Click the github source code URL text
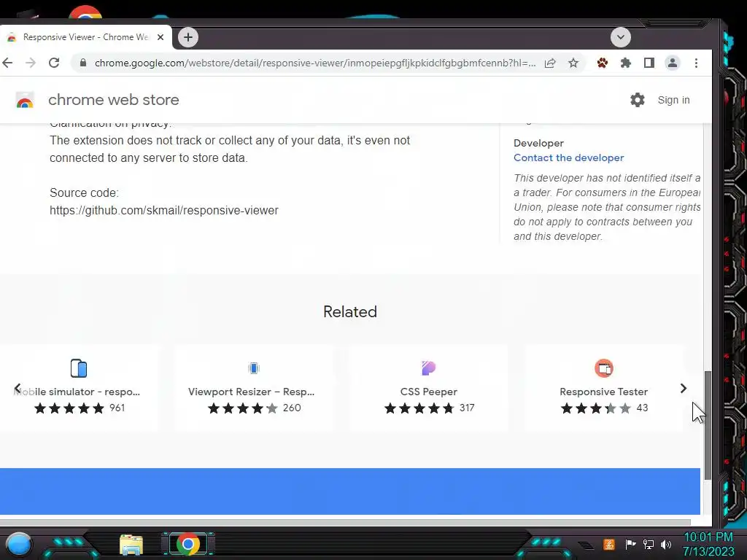This screenshot has height=560, width=747. pos(164,211)
